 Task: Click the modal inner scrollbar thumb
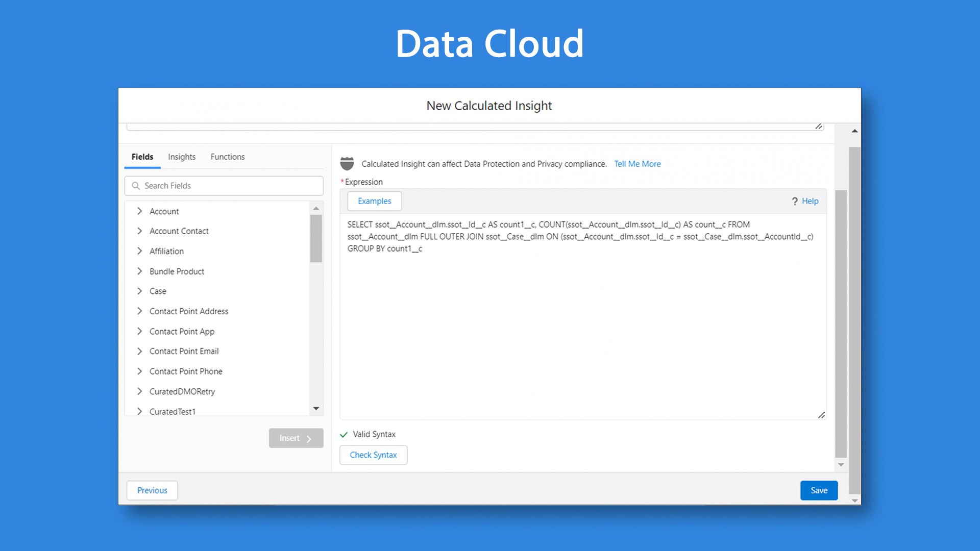(841, 324)
